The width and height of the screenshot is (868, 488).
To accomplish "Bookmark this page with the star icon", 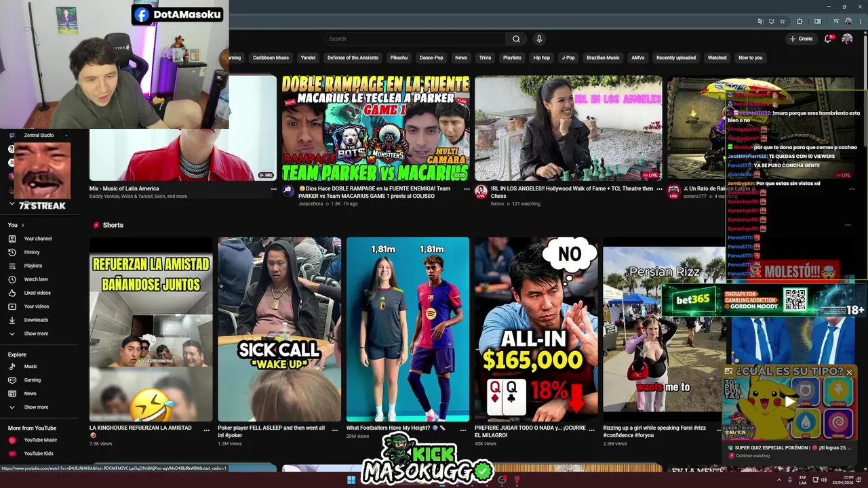I will (x=783, y=22).
